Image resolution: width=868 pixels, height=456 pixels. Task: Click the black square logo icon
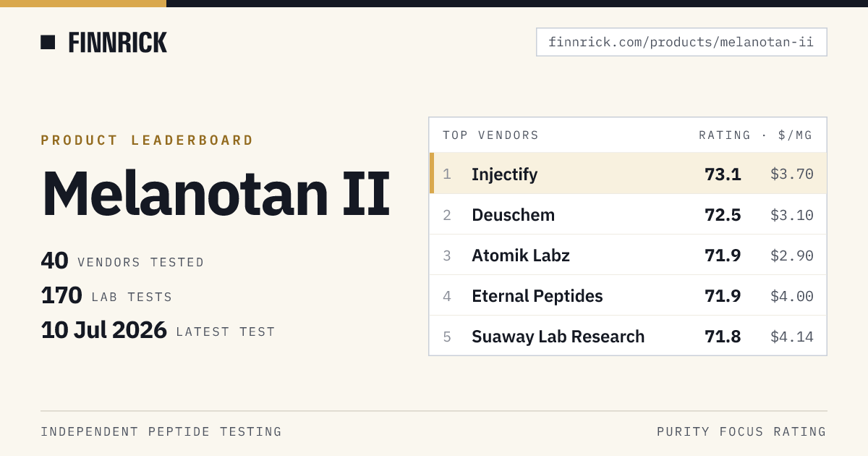(x=48, y=42)
